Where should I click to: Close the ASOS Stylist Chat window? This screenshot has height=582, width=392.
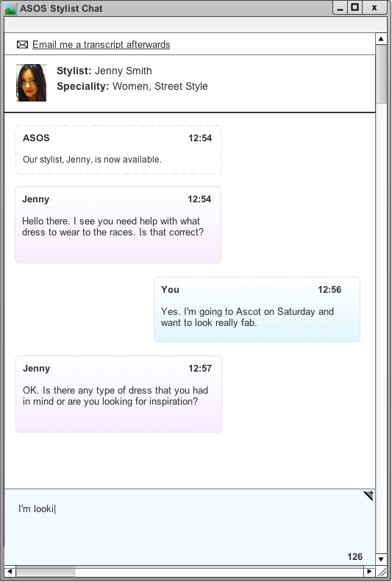click(x=374, y=8)
